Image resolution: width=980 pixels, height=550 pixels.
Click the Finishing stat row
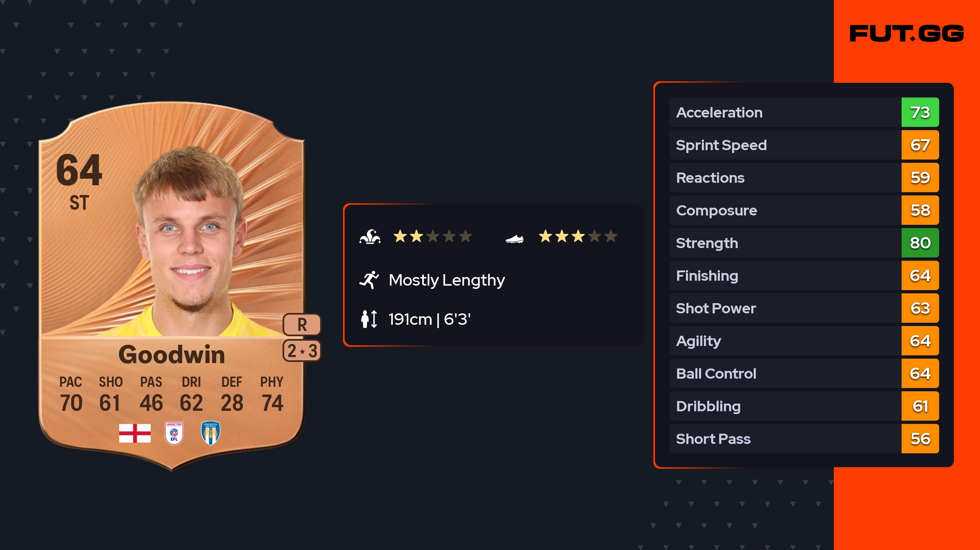click(x=784, y=275)
